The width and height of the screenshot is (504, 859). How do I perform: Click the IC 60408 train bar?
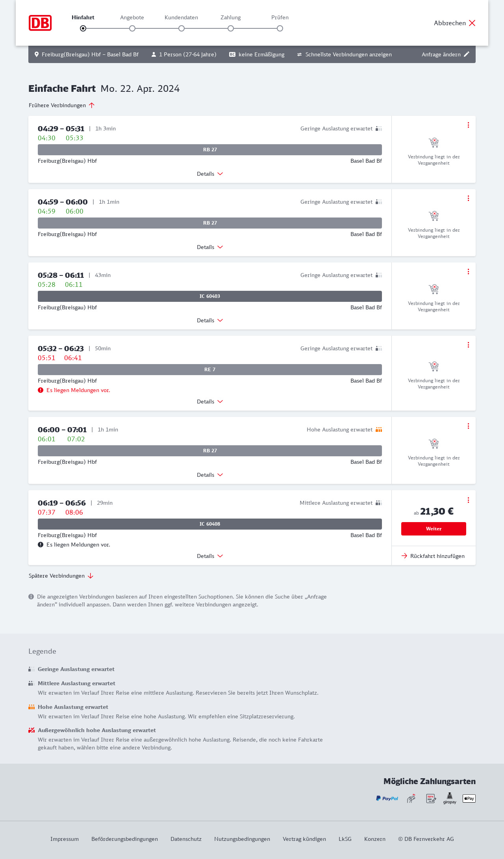click(x=210, y=524)
